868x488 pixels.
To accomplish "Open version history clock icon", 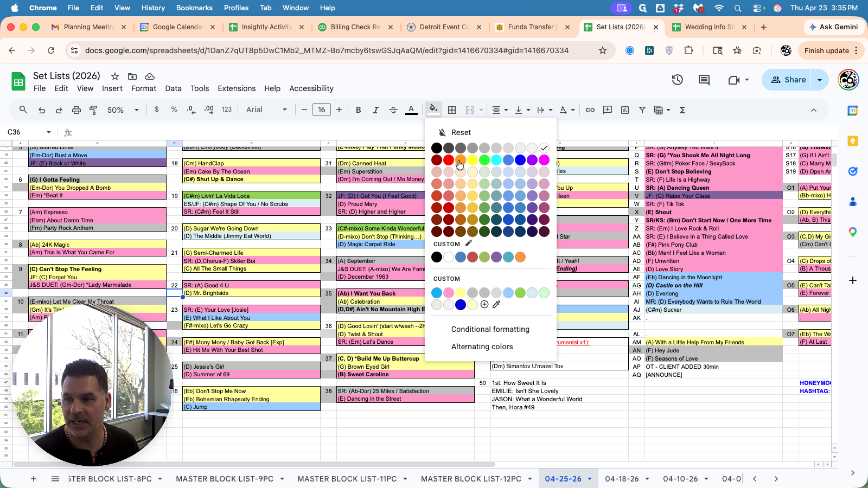I will pos(677,80).
